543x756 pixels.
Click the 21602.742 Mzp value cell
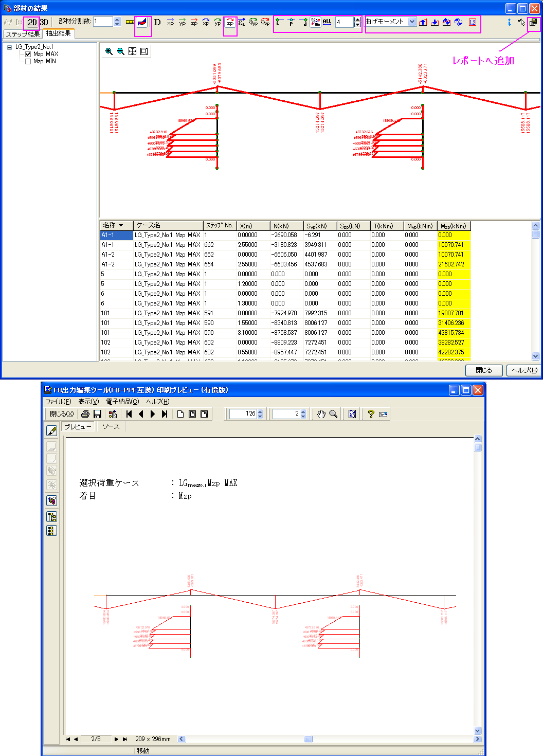[x=454, y=264]
